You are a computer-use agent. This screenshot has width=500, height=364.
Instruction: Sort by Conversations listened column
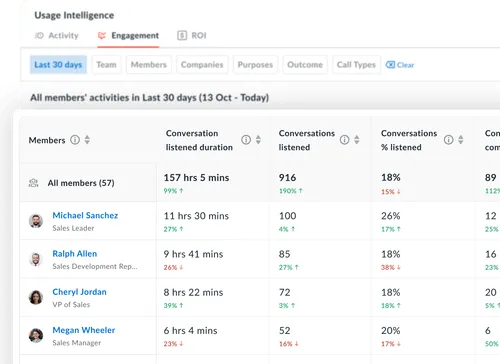357,140
